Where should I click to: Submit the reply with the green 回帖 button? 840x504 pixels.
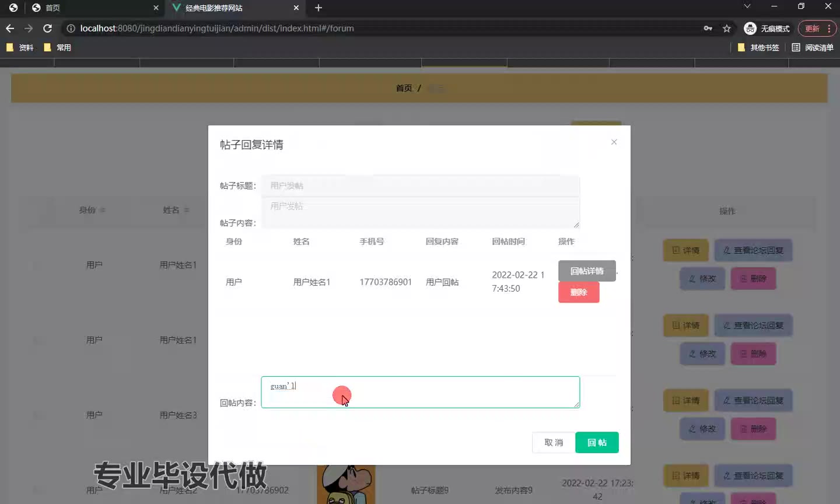pyautogui.click(x=597, y=442)
